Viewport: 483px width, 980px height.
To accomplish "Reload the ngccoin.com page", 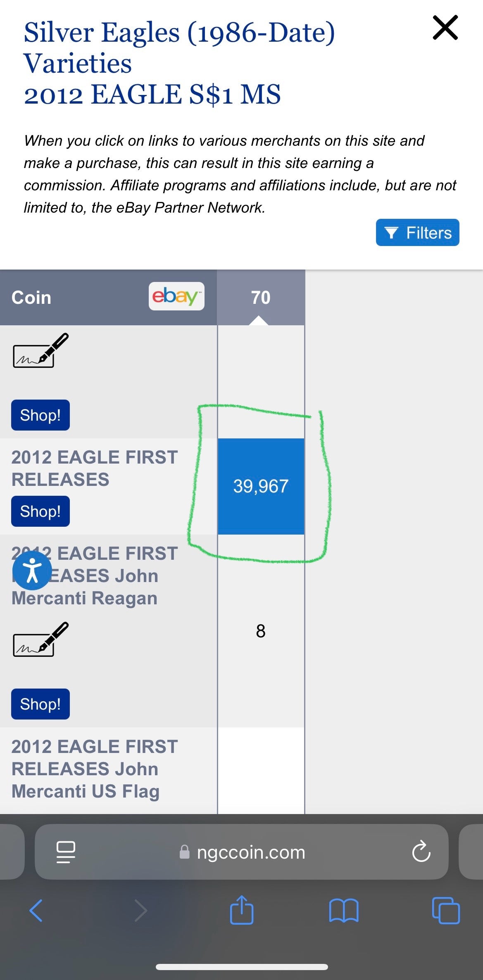I will [421, 852].
